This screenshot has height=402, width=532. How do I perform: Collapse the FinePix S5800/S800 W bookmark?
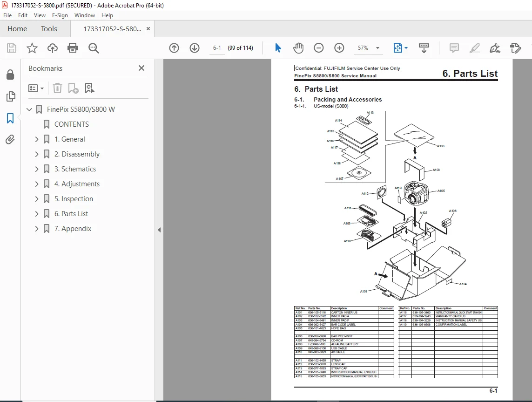click(29, 109)
